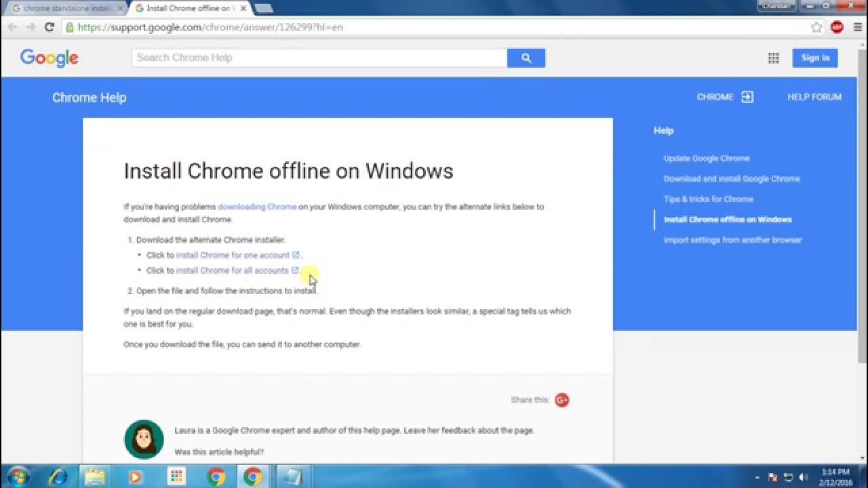Click the Install Chrome offline on Windows heading
This screenshot has height=488, width=868.
tap(288, 171)
